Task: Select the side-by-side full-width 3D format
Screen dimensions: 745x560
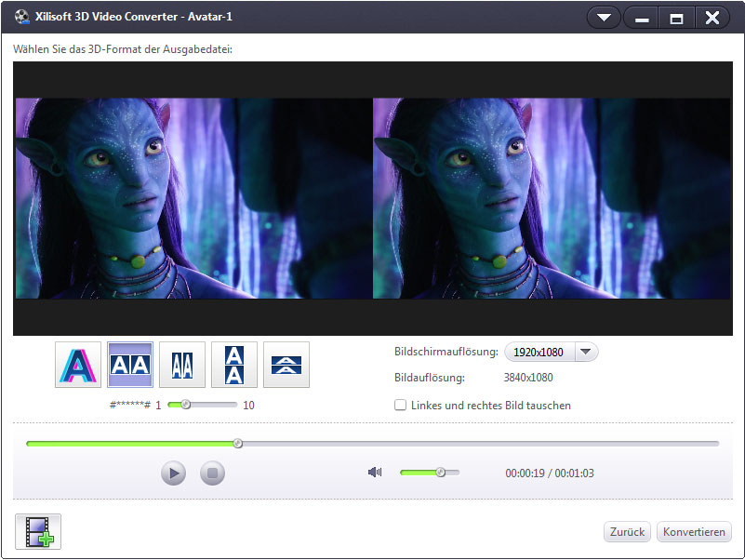Action: tap(130, 365)
